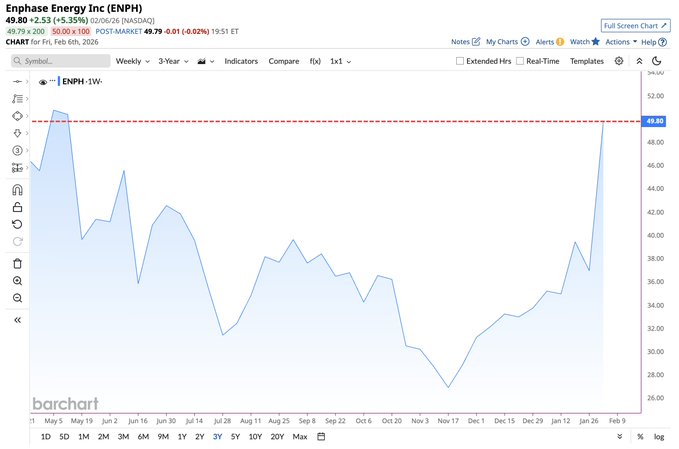Toggle log scale mode
The width and height of the screenshot is (679, 449).
tap(659, 436)
